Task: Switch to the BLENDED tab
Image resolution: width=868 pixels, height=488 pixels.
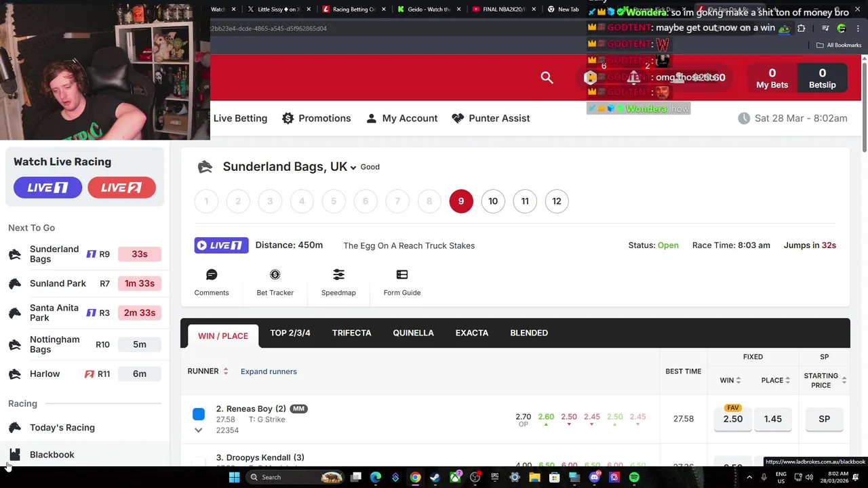Action: click(x=529, y=333)
